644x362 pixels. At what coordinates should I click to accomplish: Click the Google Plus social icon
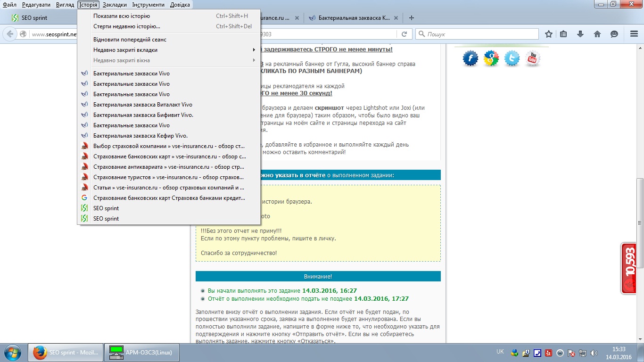[491, 58]
